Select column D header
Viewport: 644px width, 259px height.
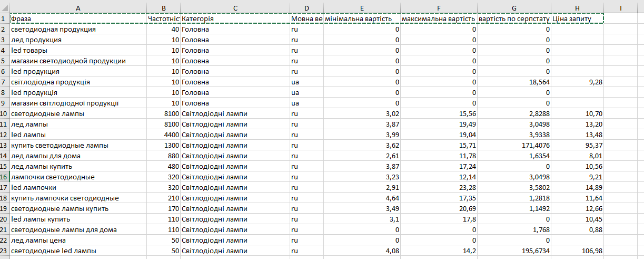click(x=306, y=8)
